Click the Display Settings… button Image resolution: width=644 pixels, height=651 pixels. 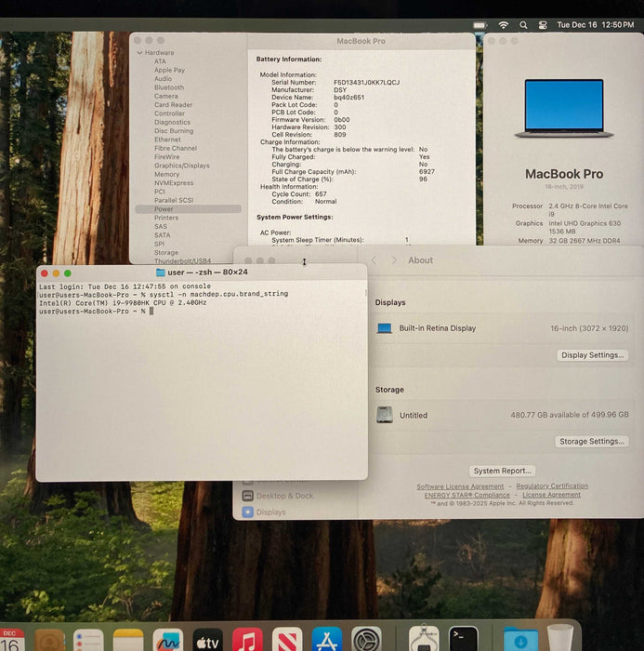592,355
